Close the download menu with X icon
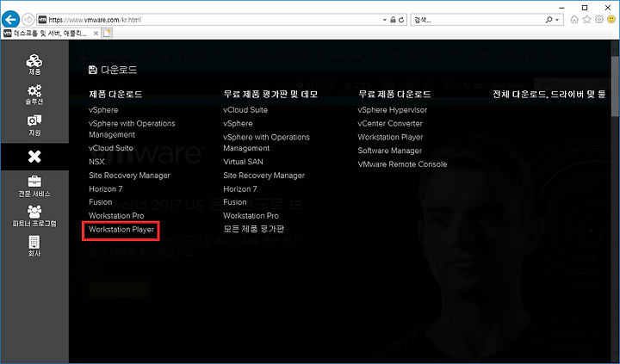 [x=34, y=157]
